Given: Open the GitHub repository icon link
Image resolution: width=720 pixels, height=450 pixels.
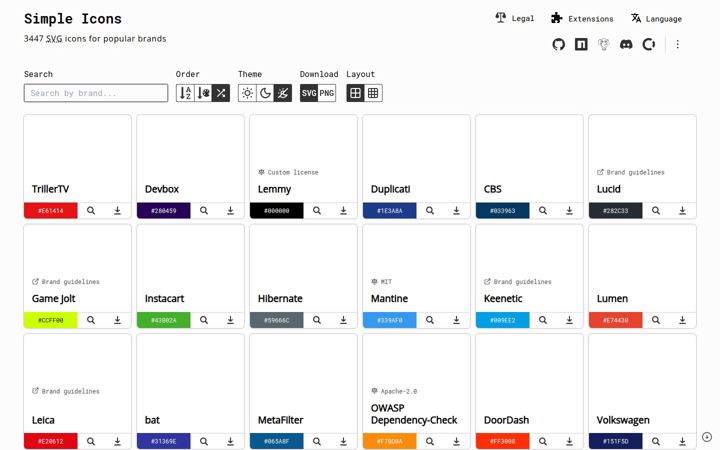Looking at the screenshot, I should 558,45.
